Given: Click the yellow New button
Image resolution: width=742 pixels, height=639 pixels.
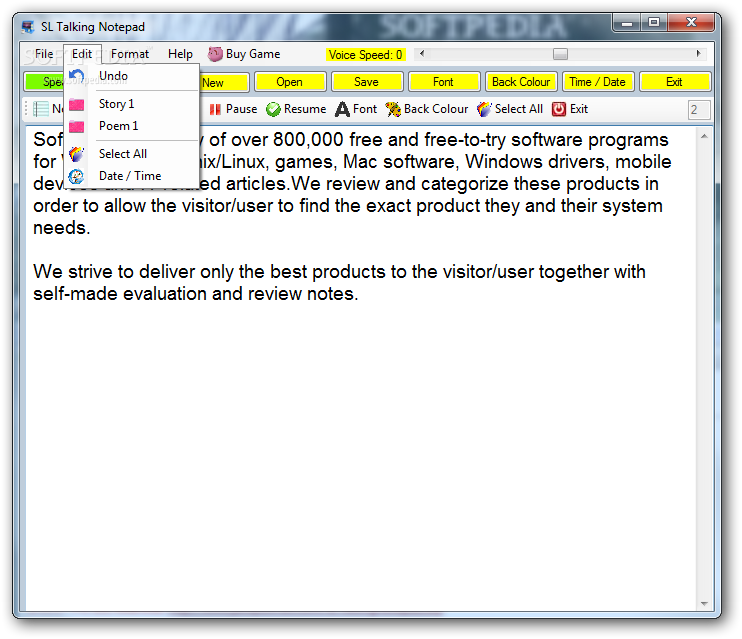Looking at the screenshot, I should 223,82.
